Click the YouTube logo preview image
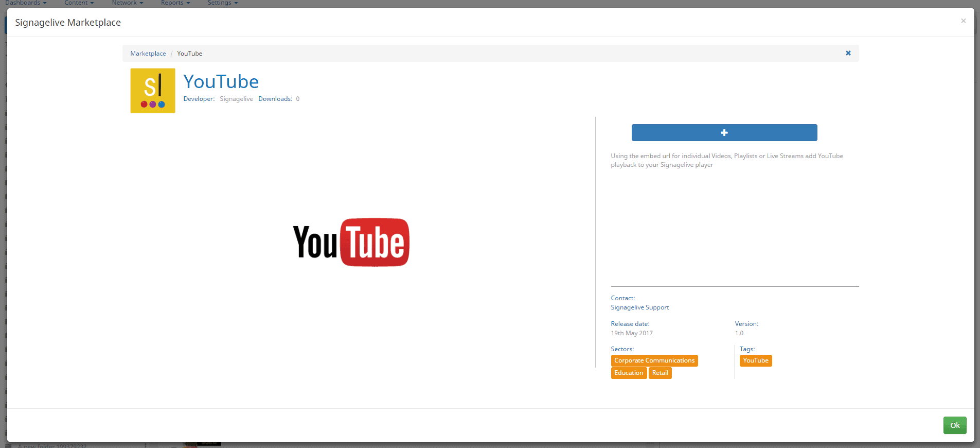Image resolution: width=980 pixels, height=448 pixels. (351, 242)
